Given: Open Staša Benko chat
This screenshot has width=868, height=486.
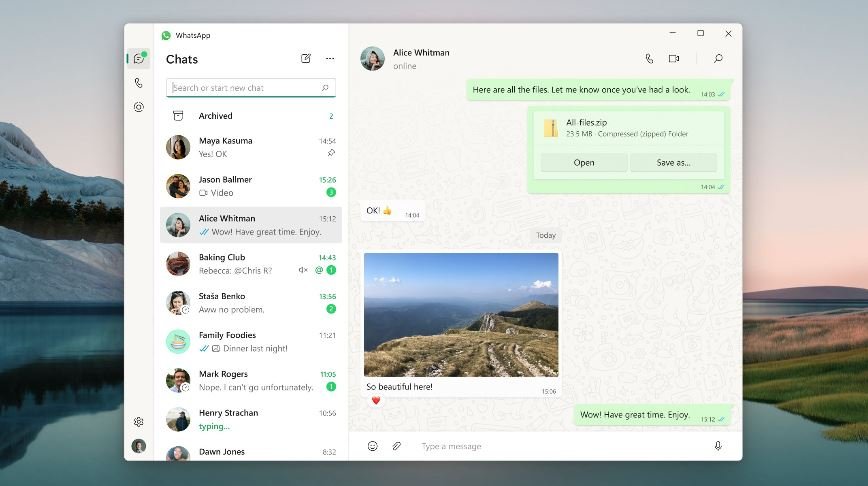Looking at the screenshot, I should click(251, 303).
